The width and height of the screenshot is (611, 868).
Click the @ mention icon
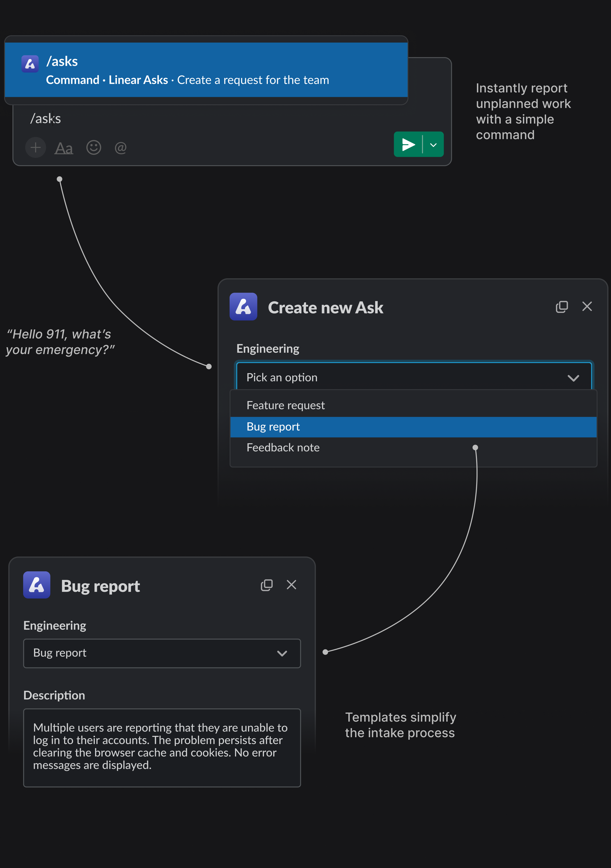click(121, 148)
